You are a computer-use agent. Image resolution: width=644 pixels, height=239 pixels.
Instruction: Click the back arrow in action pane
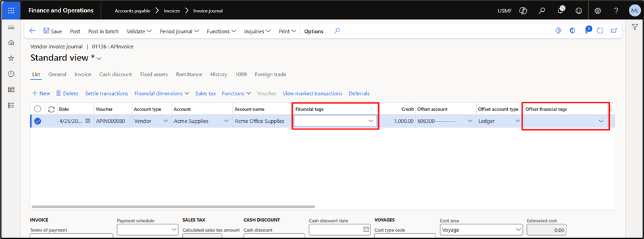(x=32, y=31)
